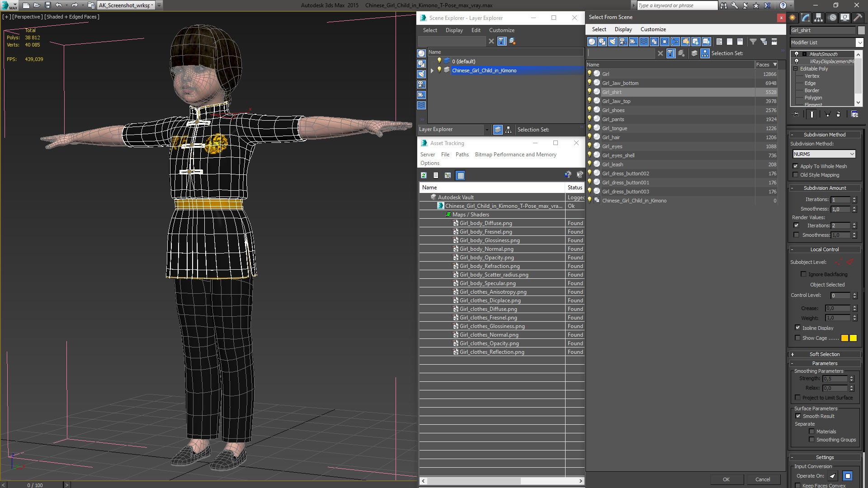
Task: Toggle Show End Result under modifier stack
Action: [812, 114]
